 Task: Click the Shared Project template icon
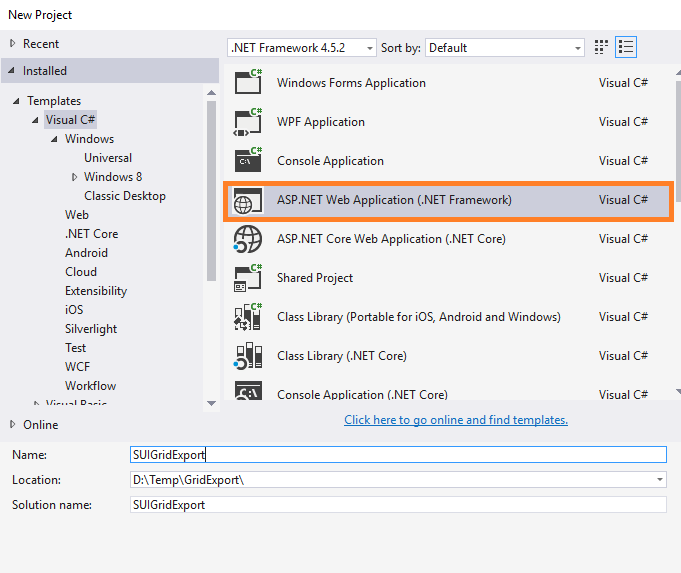click(x=248, y=278)
